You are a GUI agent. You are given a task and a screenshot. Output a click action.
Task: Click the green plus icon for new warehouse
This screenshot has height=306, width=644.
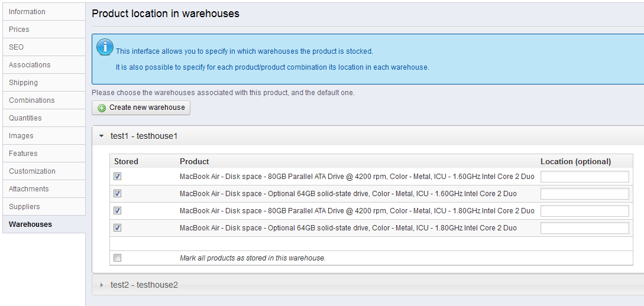point(102,108)
